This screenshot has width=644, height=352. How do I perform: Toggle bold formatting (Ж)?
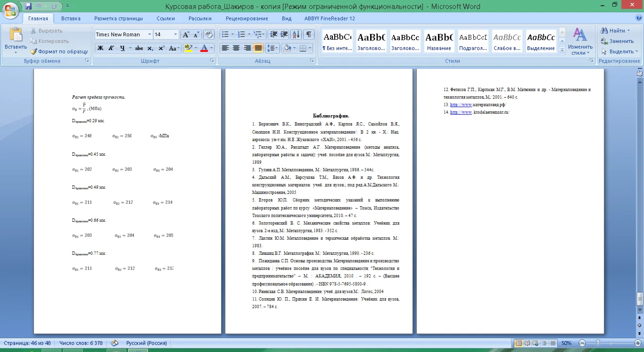tap(100, 48)
